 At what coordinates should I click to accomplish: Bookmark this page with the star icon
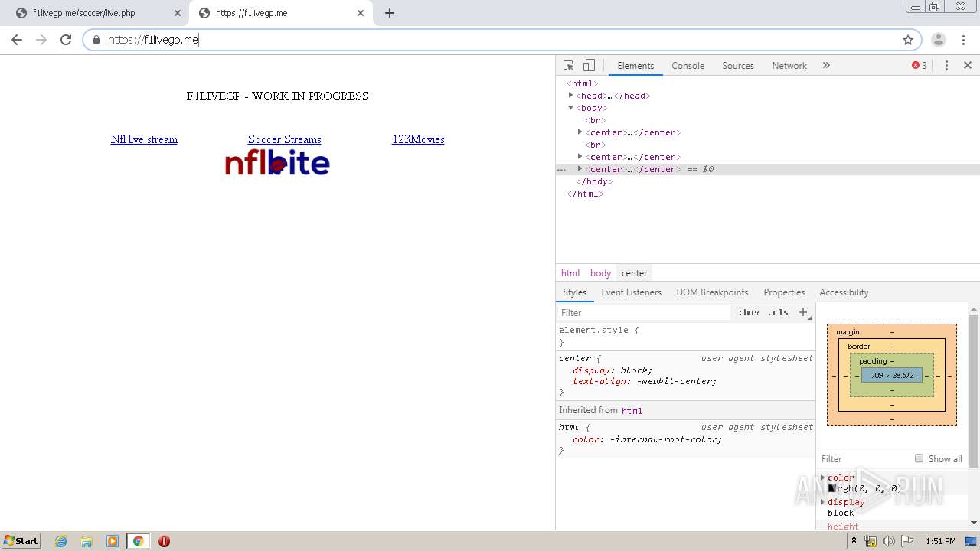pos(908,40)
